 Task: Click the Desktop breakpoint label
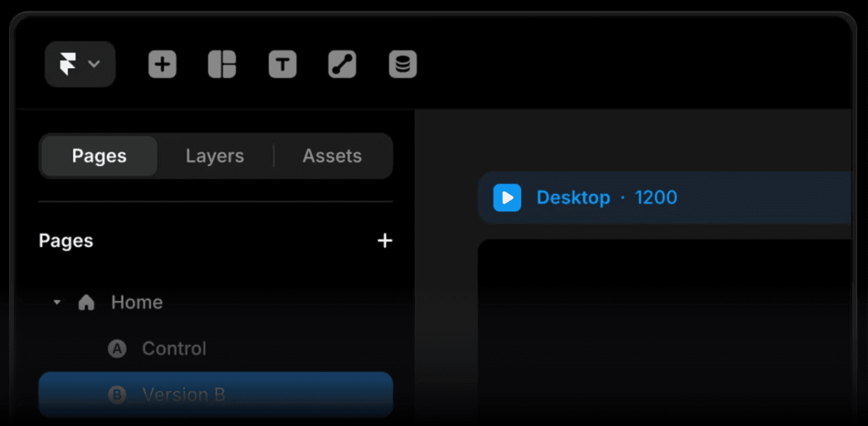[x=573, y=198]
